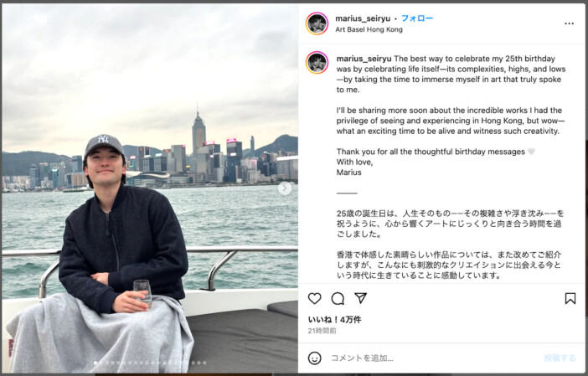The image size is (588, 376).
Task: Like the post with the heart icon
Action: (x=315, y=298)
